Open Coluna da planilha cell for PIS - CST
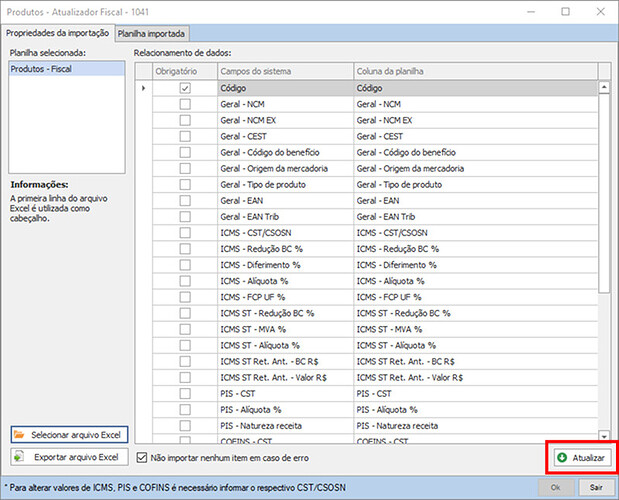The image size is (619, 500). click(474, 393)
